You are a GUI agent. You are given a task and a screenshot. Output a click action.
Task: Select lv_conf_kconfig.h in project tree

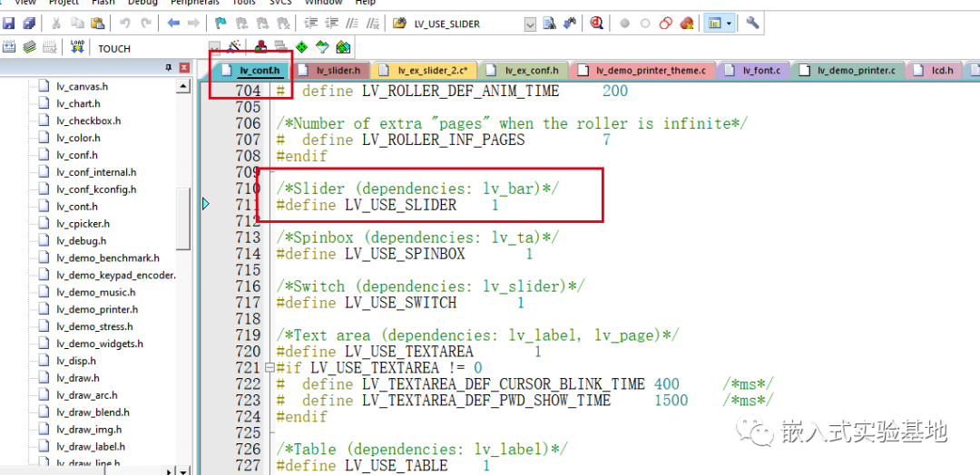tap(96, 189)
